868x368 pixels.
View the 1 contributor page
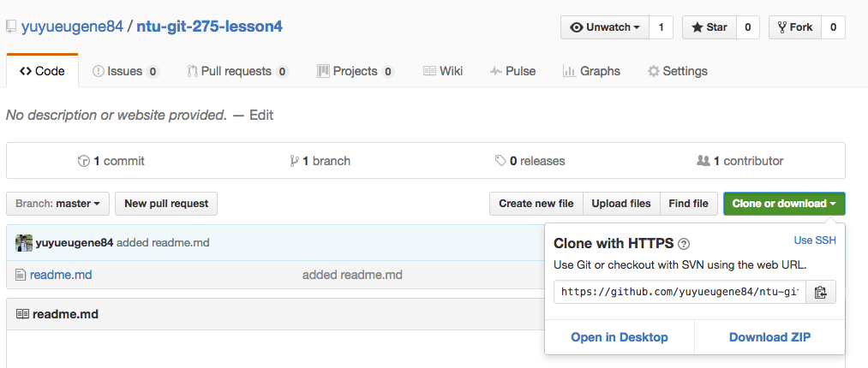pyautogui.click(x=739, y=161)
